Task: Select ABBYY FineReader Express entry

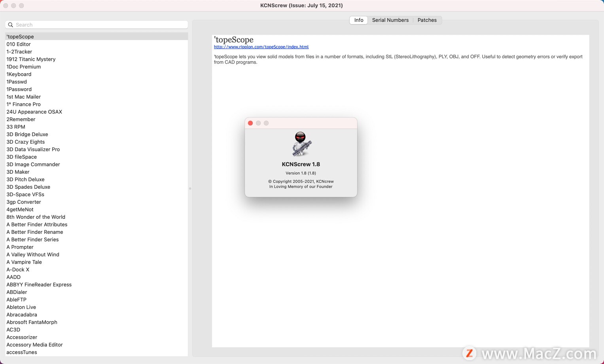Action: pyautogui.click(x=97, y=284)
